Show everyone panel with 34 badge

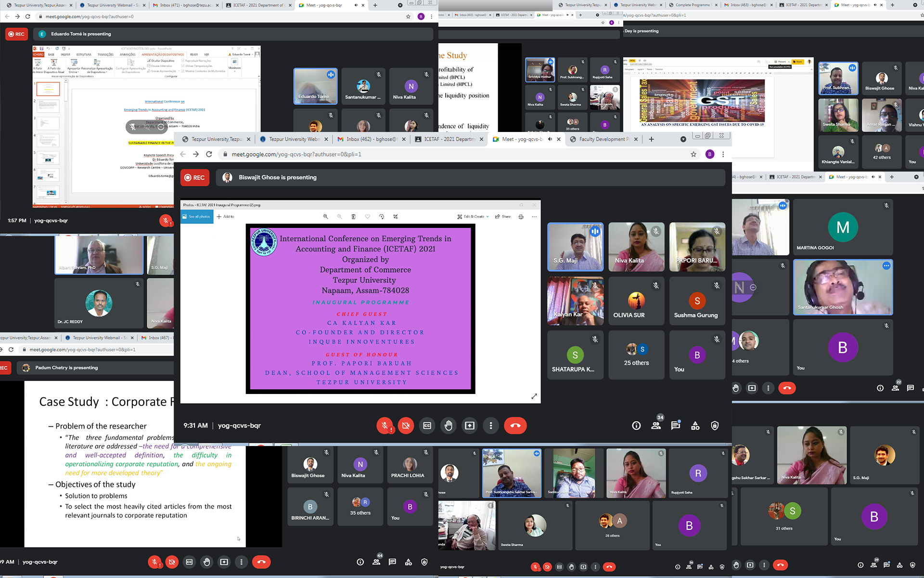coord(656,425)
